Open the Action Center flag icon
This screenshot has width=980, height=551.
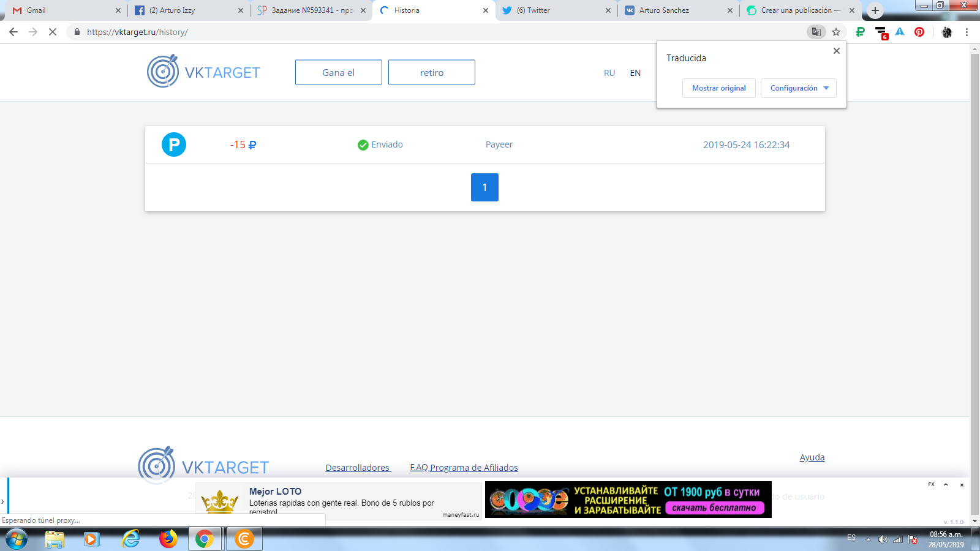[913, 539]
